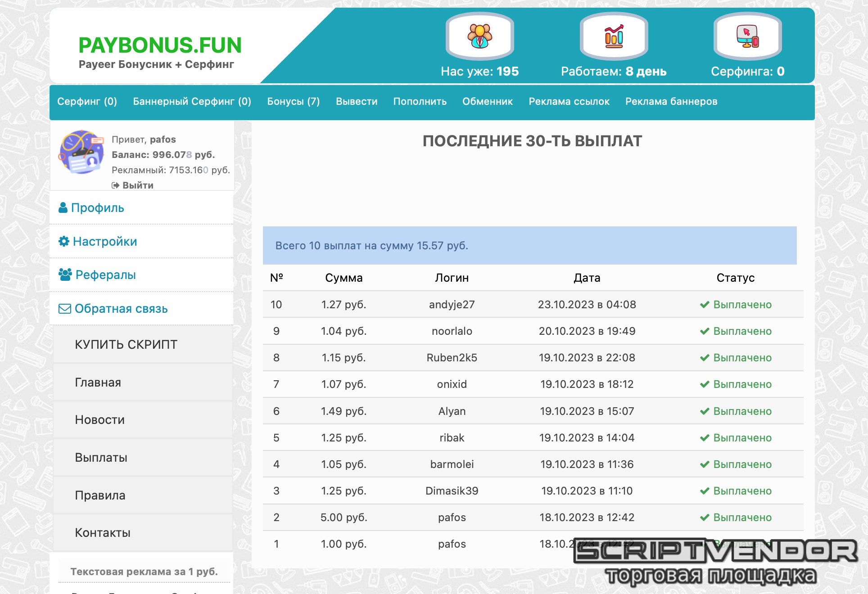
Task: Click the logout arrow icon beside Выйти
Action: point(116,185)
